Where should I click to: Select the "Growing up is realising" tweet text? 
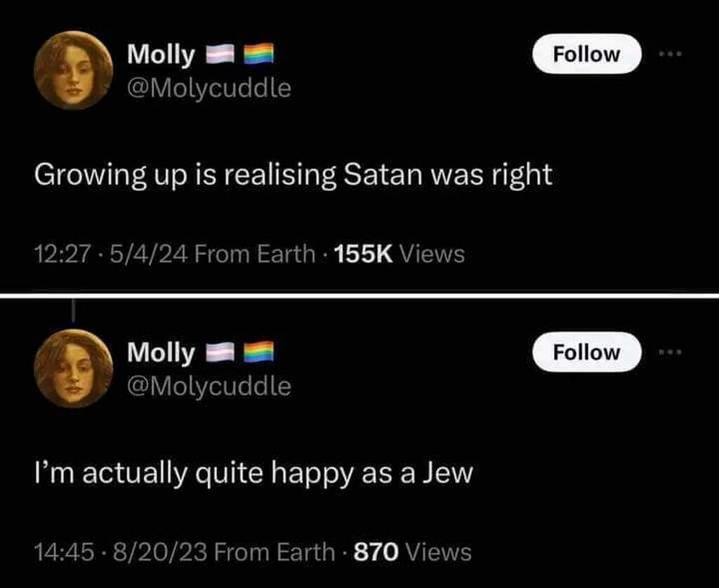pos(294,175)
